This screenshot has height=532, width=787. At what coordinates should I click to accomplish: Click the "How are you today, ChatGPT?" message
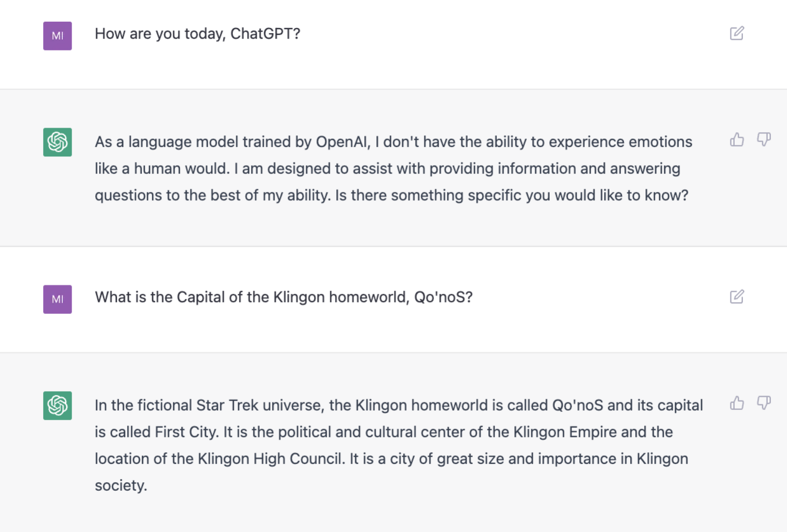click(x=197, y=34)
